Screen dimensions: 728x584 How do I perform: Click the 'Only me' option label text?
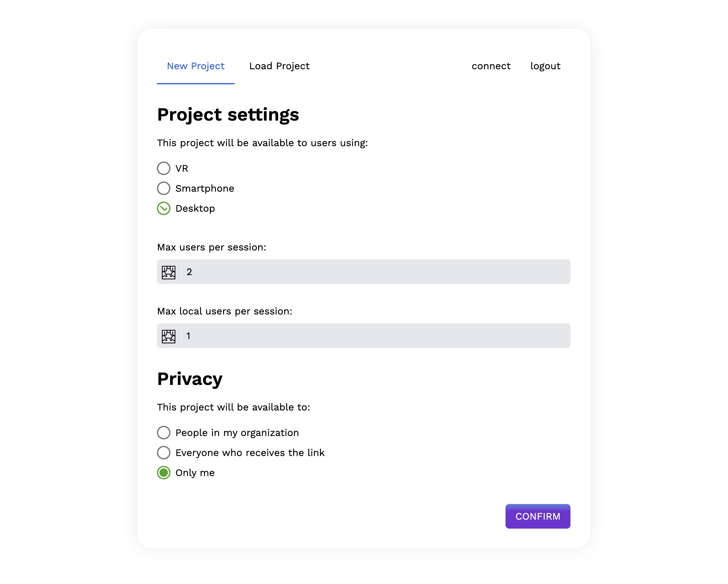pyautogui.click(x=195, y=473)
